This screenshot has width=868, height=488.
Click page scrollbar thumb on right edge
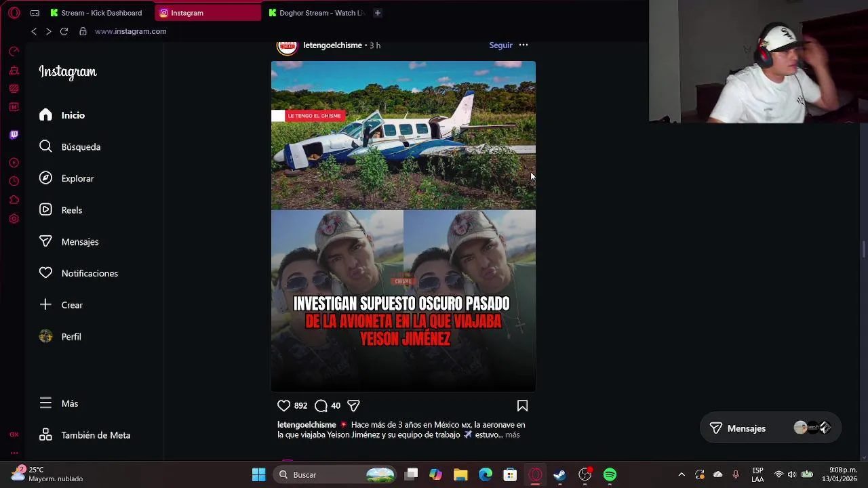[x=863, y=249]
